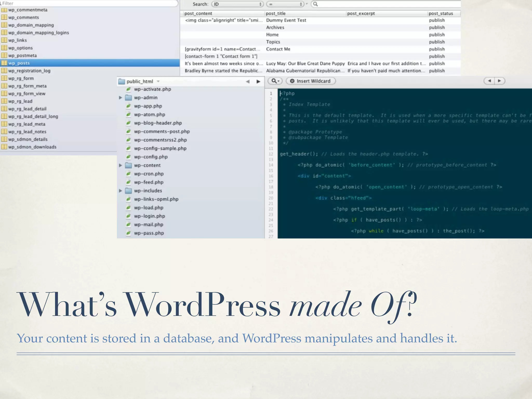Click the wp-blog-header.php file icon
The height and width of the screenshot is (399, 532).
(128, 123)
